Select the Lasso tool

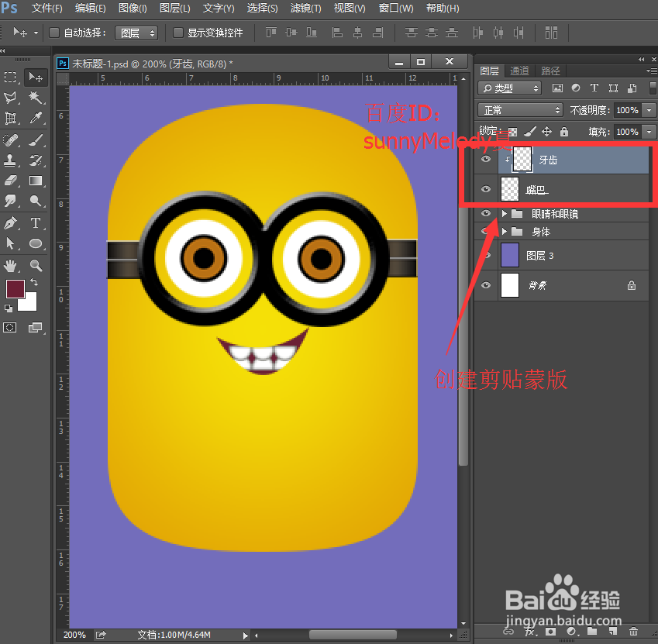click(x=11, y=98)
